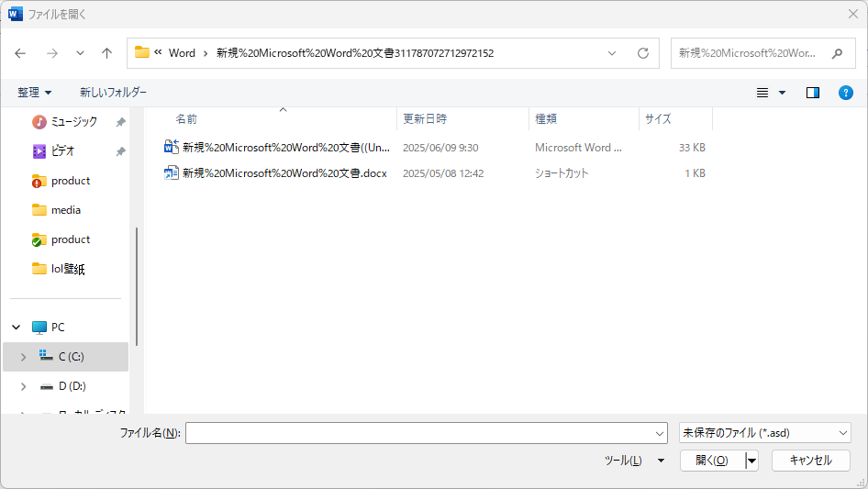Click type cell ショートカット
Screen dimensions: 868x489
pos(562,173)
